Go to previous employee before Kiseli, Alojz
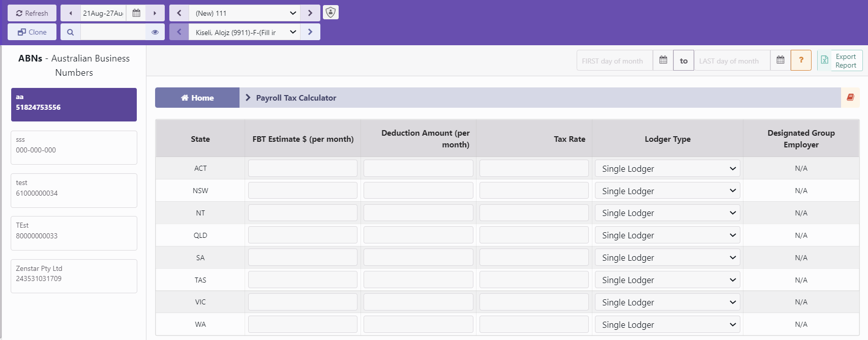Viewport: 868px width, 340px height. pyautogui.click(x=179, y=32)
